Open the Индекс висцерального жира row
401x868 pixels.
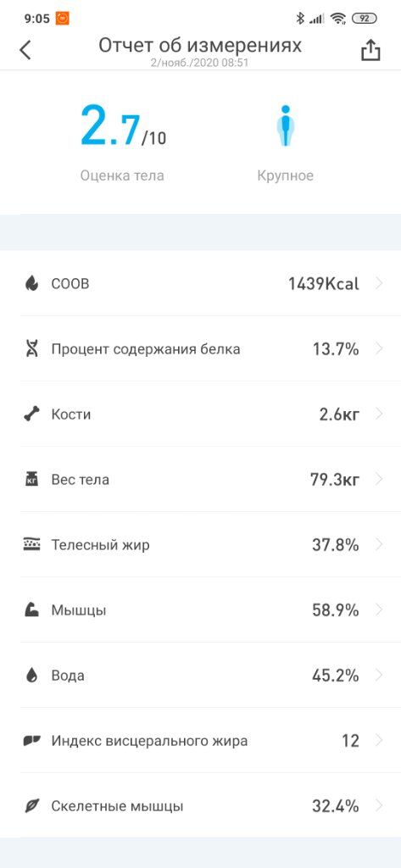(200, 741)
